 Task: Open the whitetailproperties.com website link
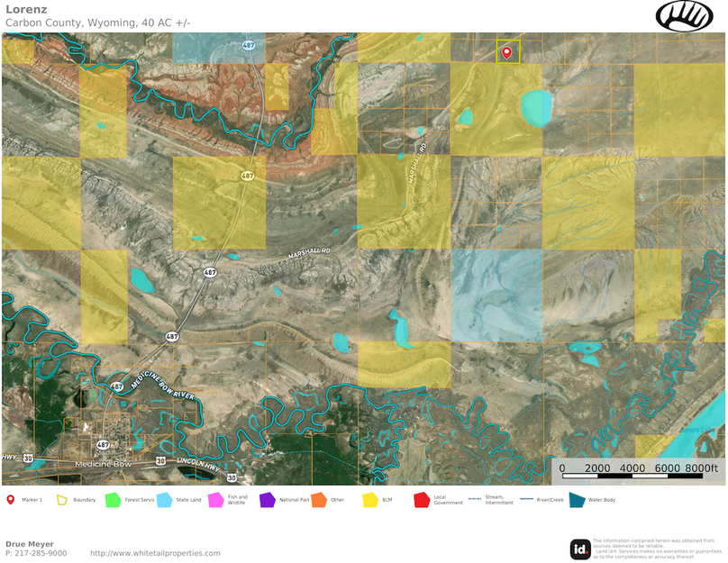coord(155,553)
